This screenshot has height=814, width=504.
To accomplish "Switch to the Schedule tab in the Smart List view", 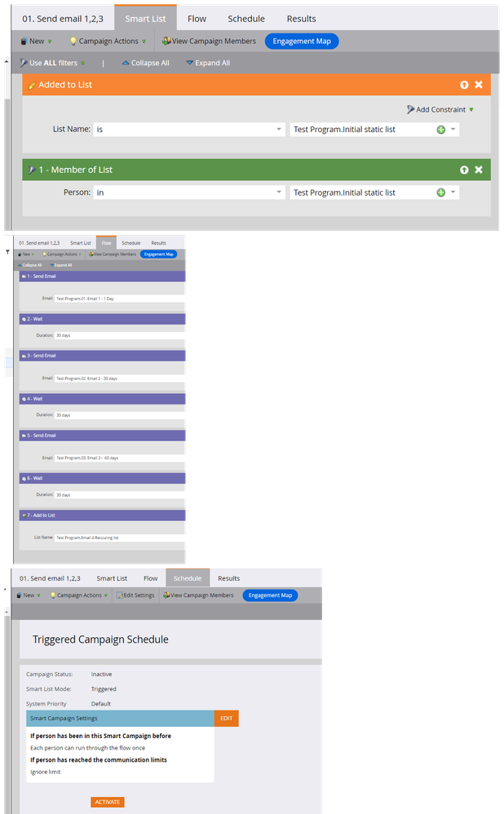I will click(x=246, y=19).
